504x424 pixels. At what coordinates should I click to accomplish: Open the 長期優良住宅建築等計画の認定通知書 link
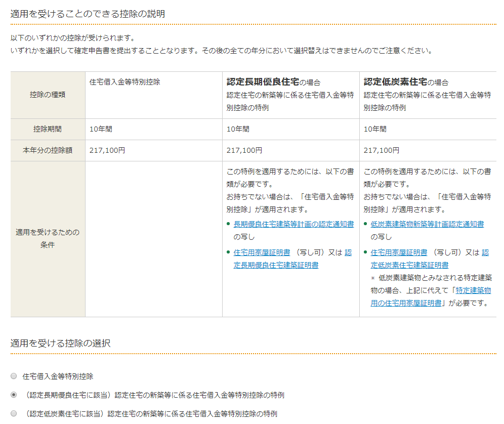(293, 224)
